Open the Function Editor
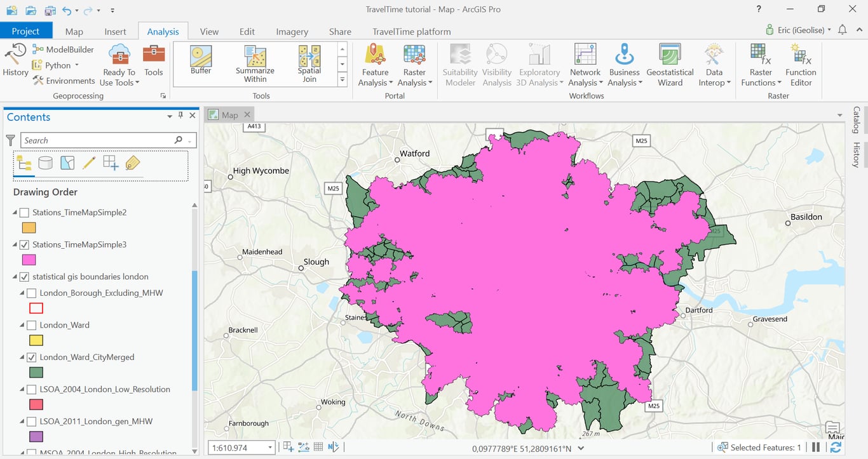The image size is (868, 459). (x=801, y=65)
